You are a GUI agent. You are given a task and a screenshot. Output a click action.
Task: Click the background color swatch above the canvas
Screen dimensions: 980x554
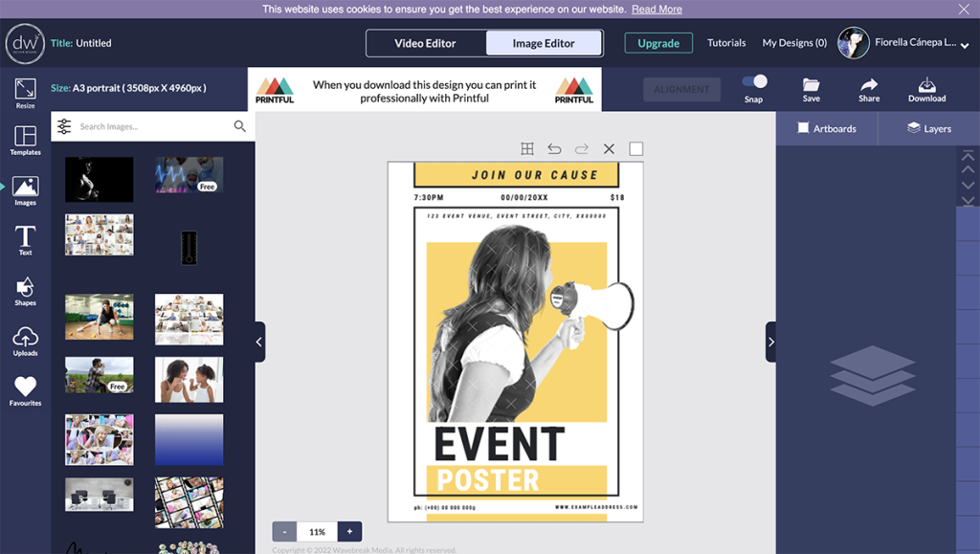point(635,149)
